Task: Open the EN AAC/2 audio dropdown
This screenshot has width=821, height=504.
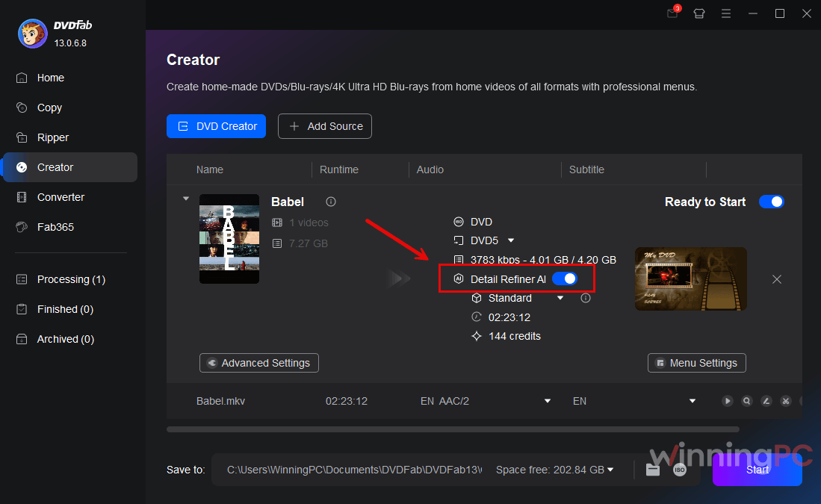Action: tap(547, 401)
